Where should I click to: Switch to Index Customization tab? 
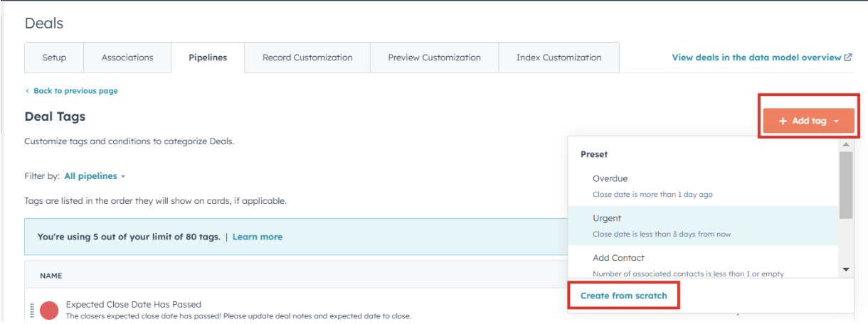coord(559,58)
